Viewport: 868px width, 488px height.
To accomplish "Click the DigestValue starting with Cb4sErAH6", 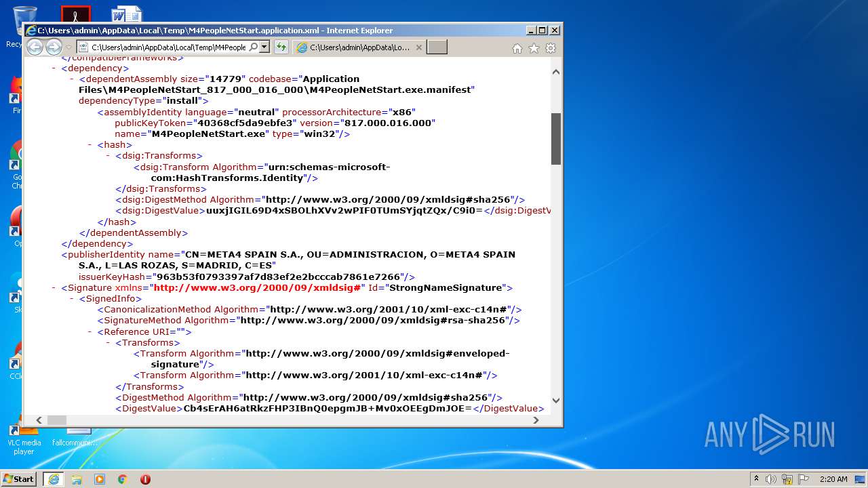I will coord(328,408).
